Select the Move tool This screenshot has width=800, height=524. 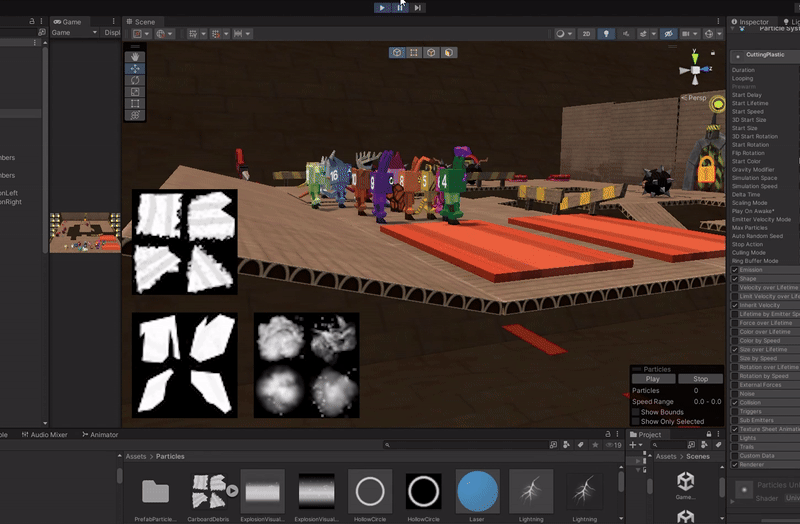point(135,68)
